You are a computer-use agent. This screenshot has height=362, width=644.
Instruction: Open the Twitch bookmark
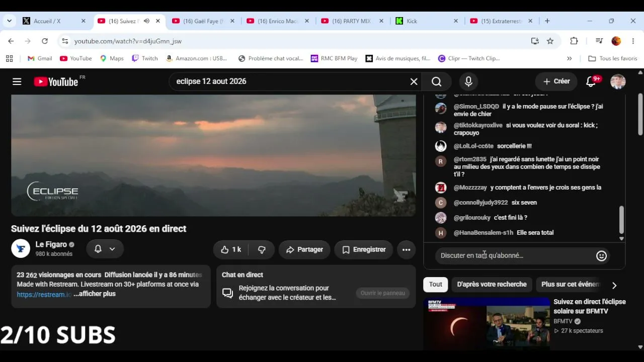coord(144,58)
